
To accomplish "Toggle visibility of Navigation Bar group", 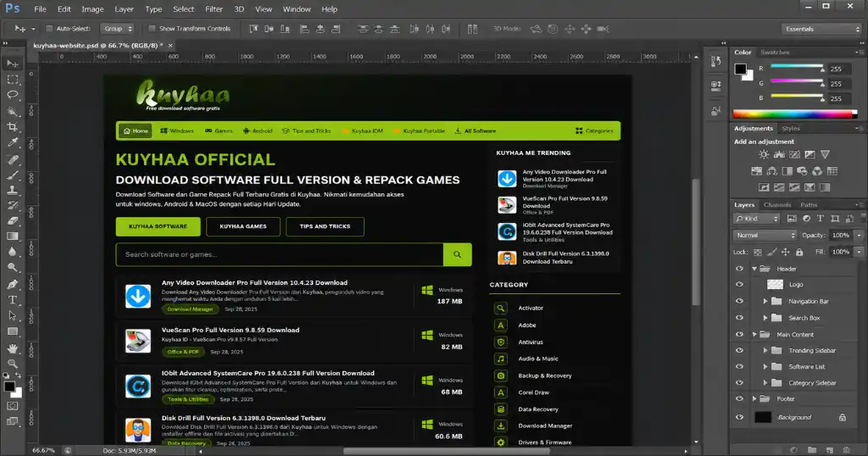I will (739, 302).
